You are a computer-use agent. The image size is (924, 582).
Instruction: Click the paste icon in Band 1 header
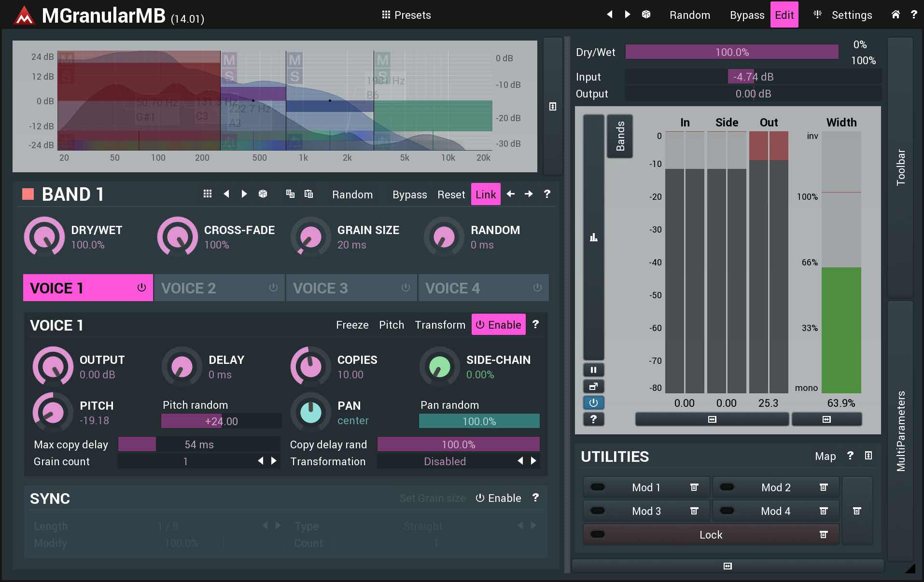308,194
